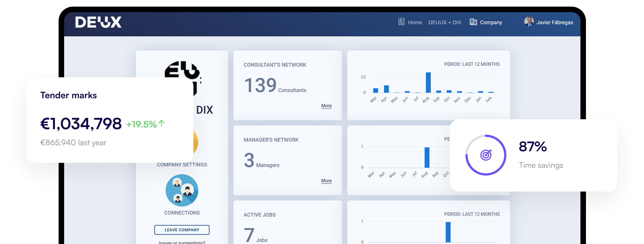Click the 7 Jobs count
The image size is (644, 244).
[255, 235]
